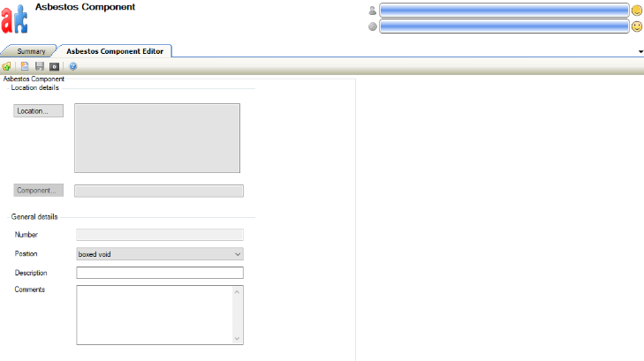Viewport: 644px width, 361px height.
Task: Click the save disk toolbar icon
Action: (x=40, y=66)
